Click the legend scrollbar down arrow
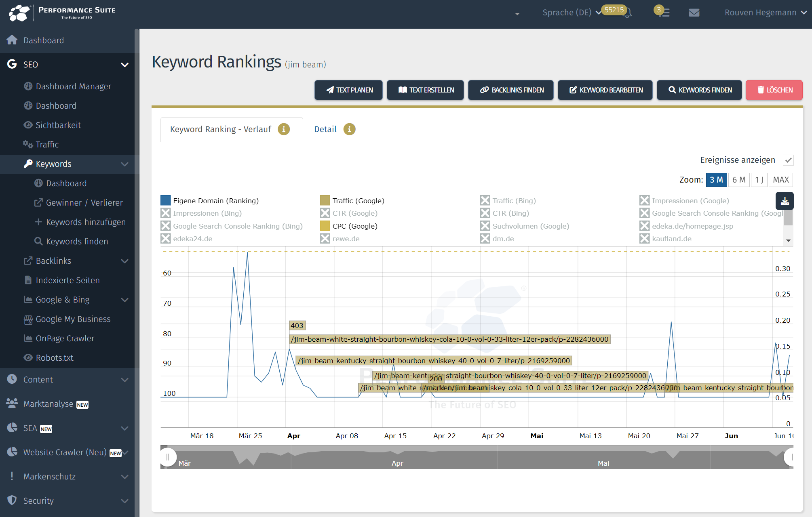The width and height of the screenshot is (812, 517). point(788,241)
